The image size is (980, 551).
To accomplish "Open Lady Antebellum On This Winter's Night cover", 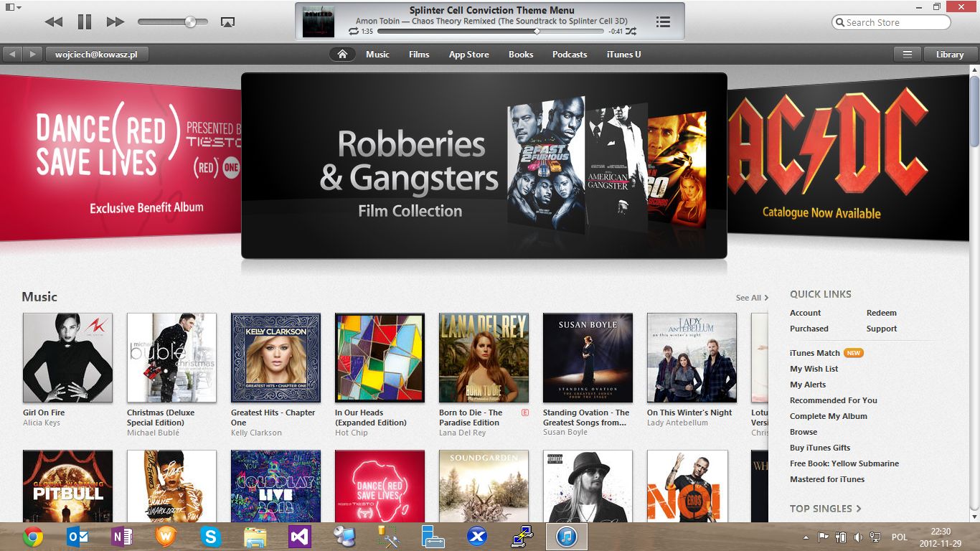I will point(692,357).
